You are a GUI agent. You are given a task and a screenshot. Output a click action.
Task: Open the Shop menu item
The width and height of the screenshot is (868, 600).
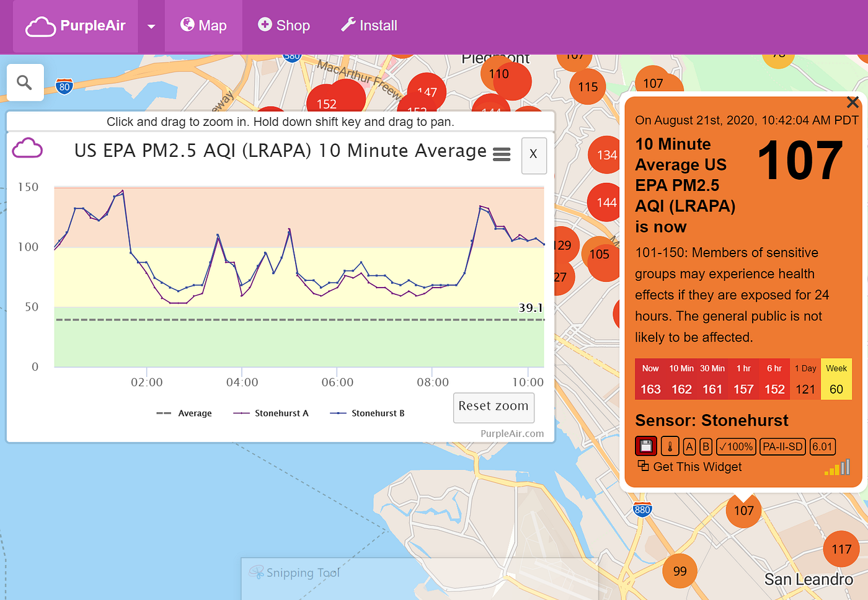click(x=284, y=26)
